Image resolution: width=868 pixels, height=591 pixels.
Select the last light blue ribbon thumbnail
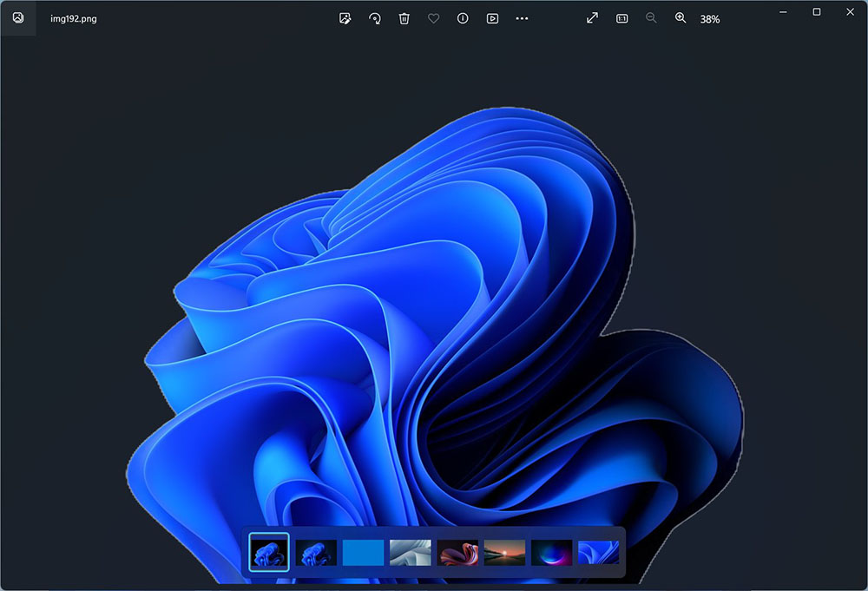pyautogui.click(x=598, y=553)
